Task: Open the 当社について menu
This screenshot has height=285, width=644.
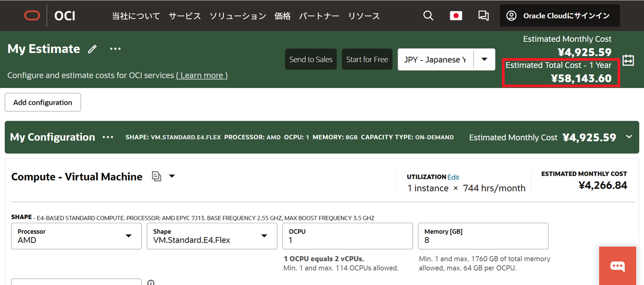Action: (x=136, y=16)
